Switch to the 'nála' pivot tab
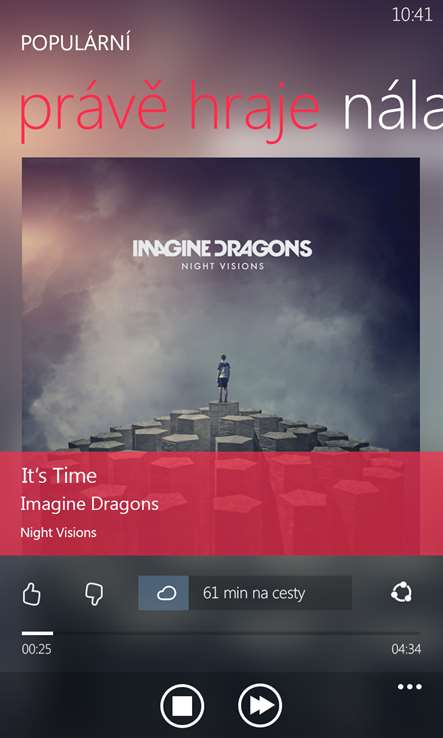This screenshot has width=443, height=738. pyautogui.click(x=393, y=111)
